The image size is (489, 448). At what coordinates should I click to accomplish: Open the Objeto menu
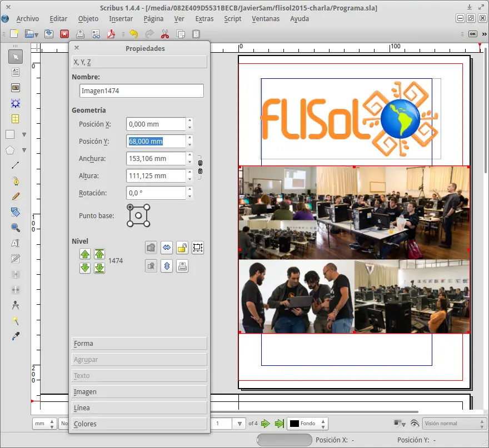coord(88,19)
